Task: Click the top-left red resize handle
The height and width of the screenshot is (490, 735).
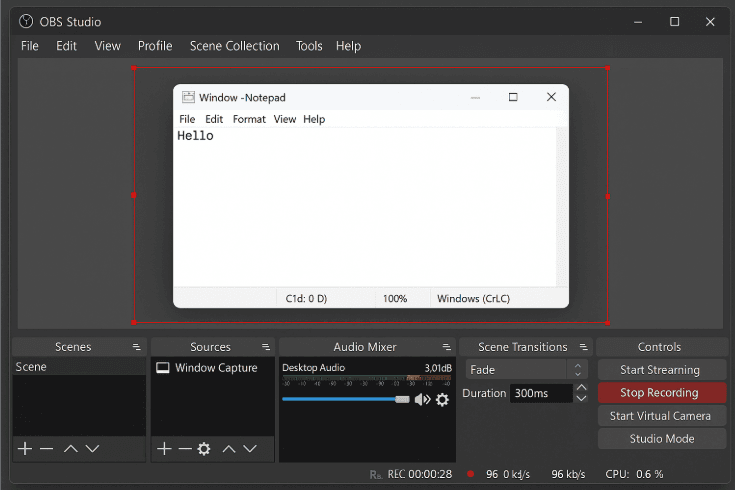Action: click(x=134, y=68)
